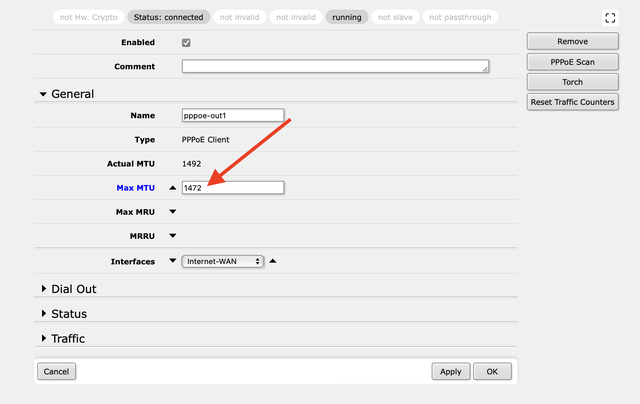
Task: Click the blue Max MTU label
Action: [x=136, y=188]
